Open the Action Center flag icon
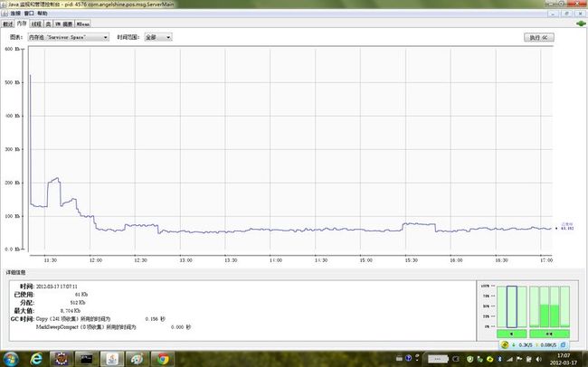 [519, 359]
